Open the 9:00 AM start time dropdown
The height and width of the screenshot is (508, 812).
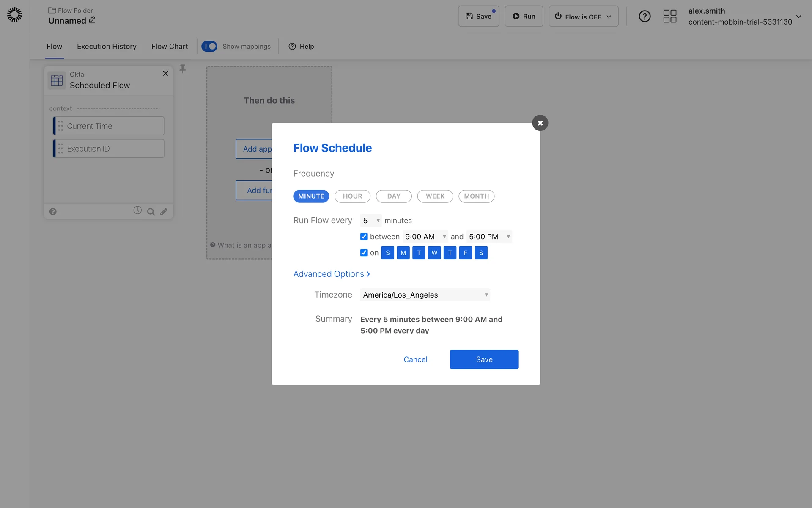tap(425, 237)
